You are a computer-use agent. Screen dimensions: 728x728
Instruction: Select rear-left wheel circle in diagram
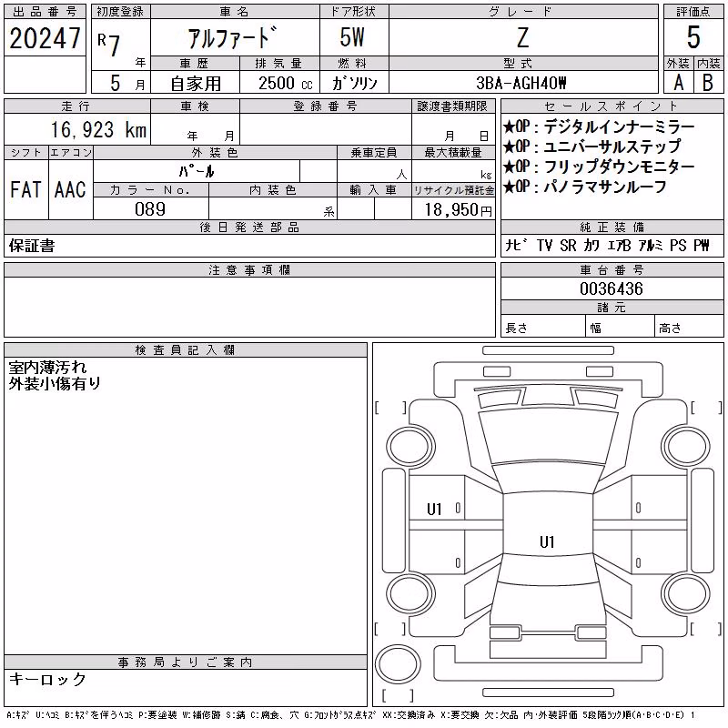(411, 593)
